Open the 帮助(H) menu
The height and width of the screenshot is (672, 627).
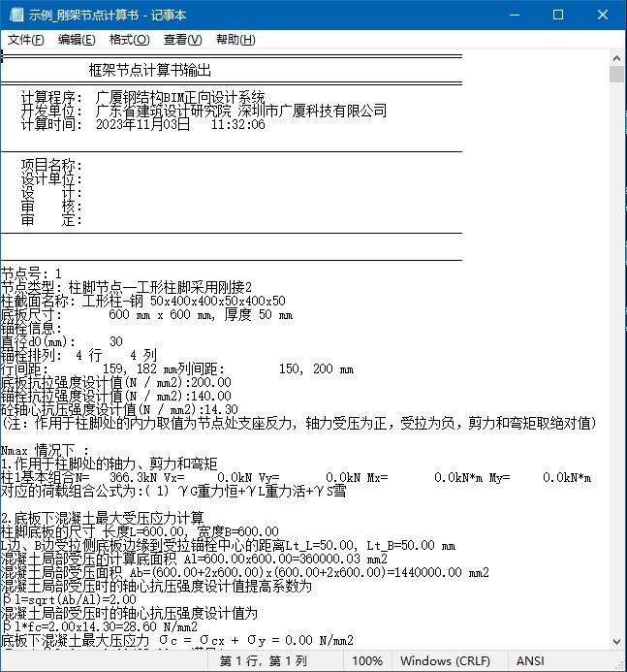(235, 40)
